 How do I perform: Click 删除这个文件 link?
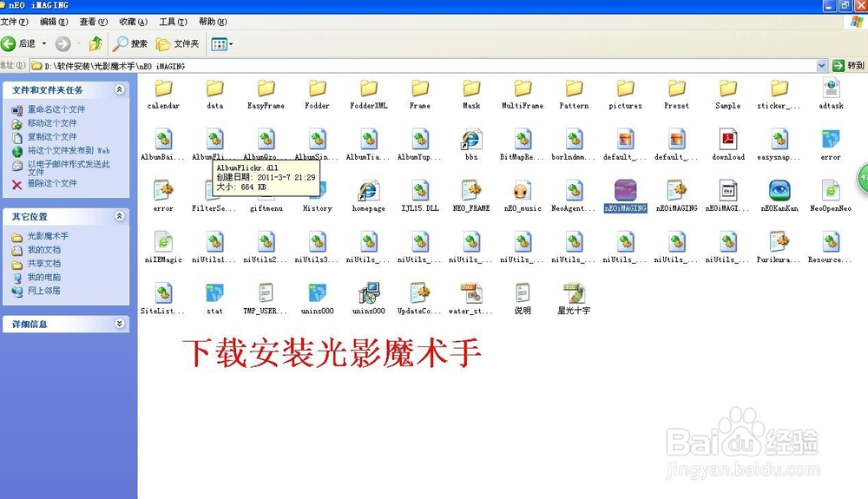click(x=52, y=183)
